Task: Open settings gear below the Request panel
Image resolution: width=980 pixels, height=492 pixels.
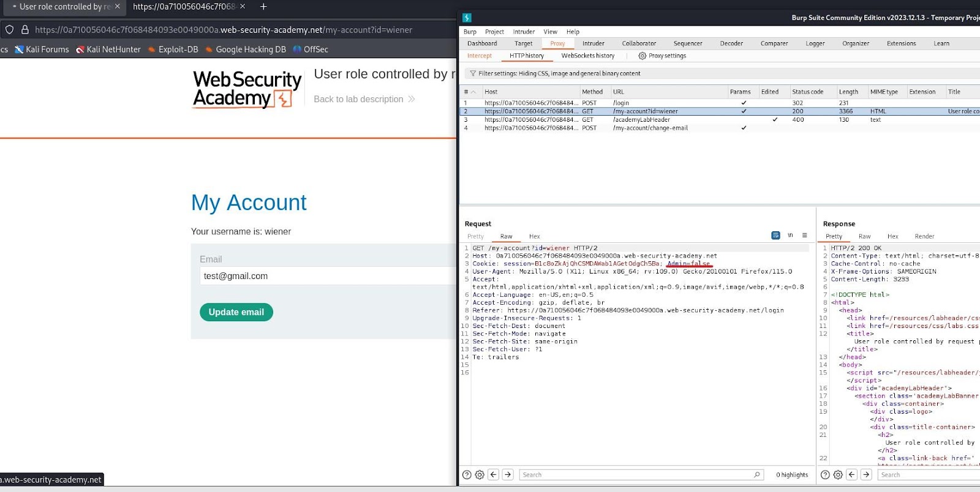Action: (480, 475)
